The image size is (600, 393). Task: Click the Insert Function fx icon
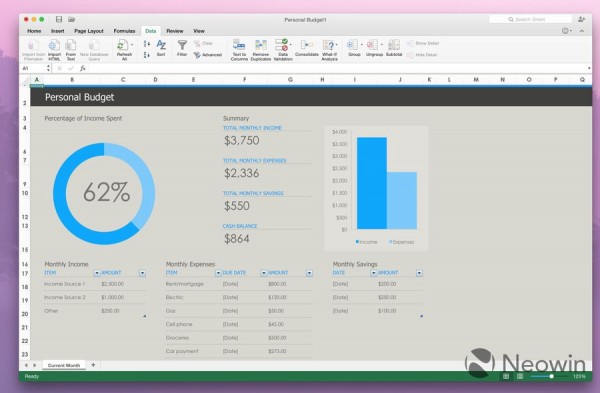click(x=83, y=68)
